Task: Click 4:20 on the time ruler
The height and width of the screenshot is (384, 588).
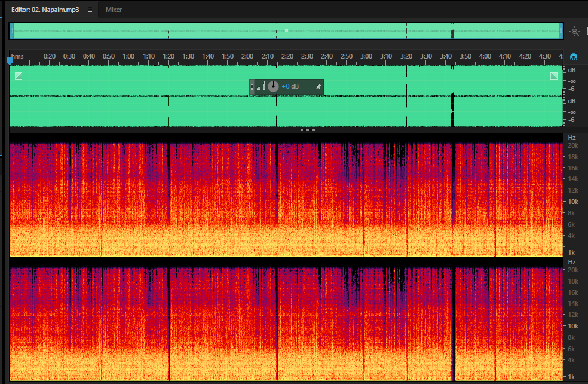Action: 525,56
